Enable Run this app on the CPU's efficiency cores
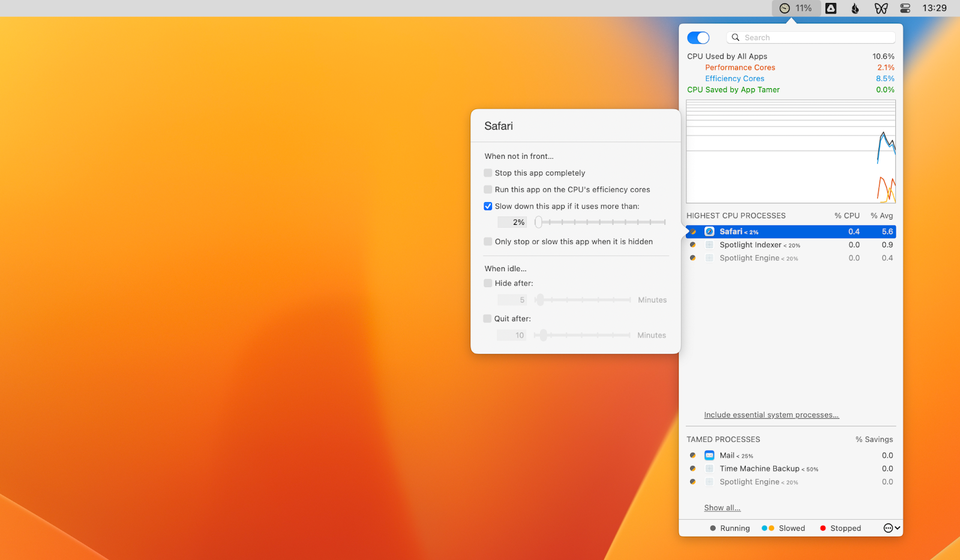The height and width of the screenshot is (560, 960). click(488, 189)
